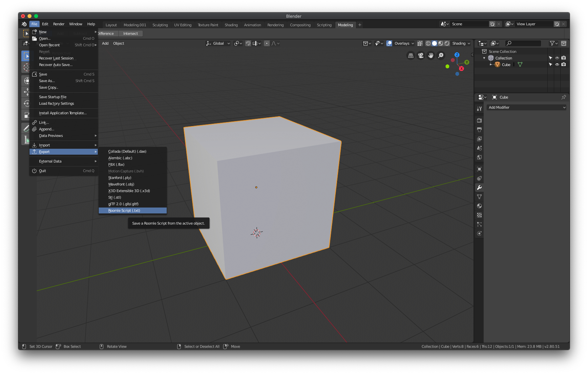
Task: Pin the Cube properties panel
Action: (x=563, y=97)
